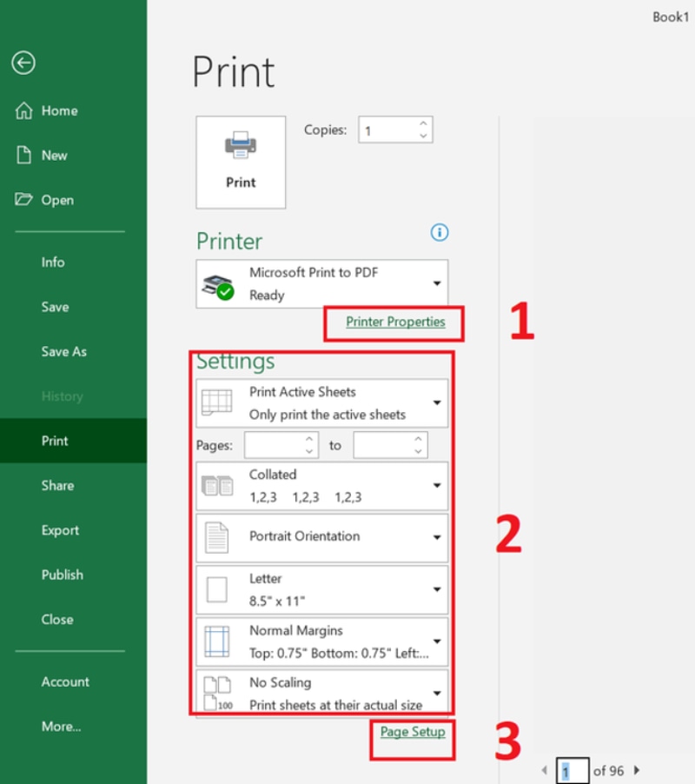Expand the Print Active Sheets dropdown
Screen dimensions: 695x784
pyautogui.click(x=439, y=402)
